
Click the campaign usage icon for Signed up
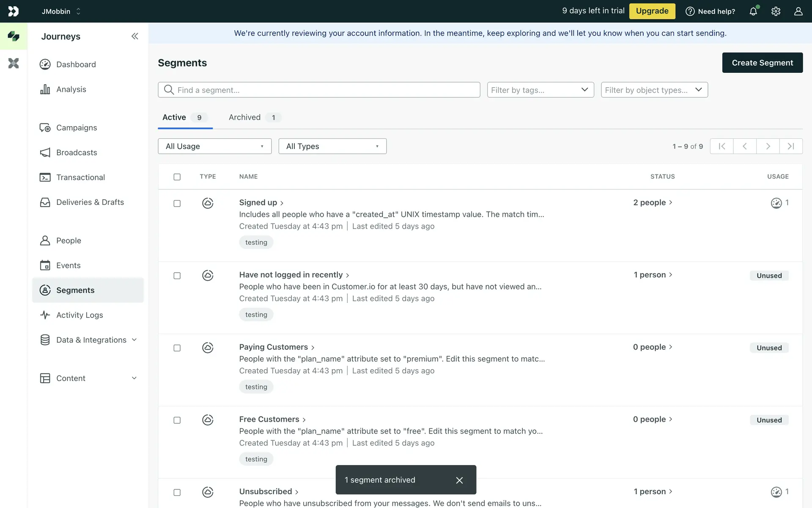tap(776, 203)
